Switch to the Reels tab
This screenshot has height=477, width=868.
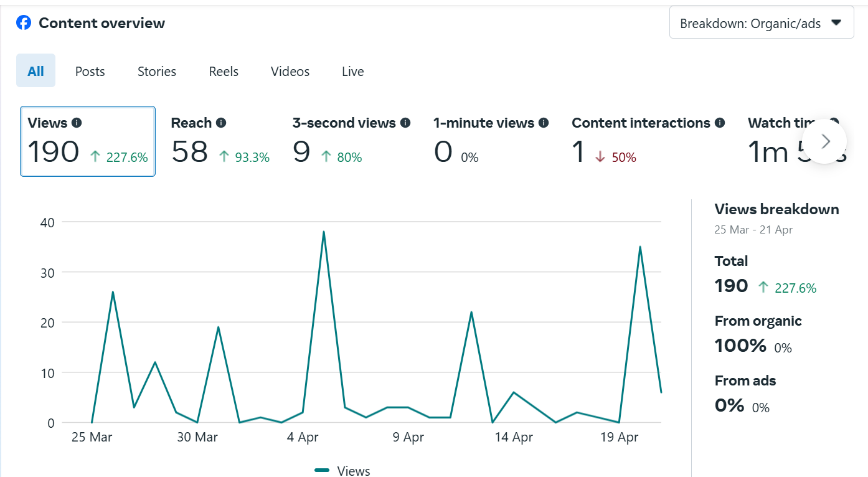point(224,72)
